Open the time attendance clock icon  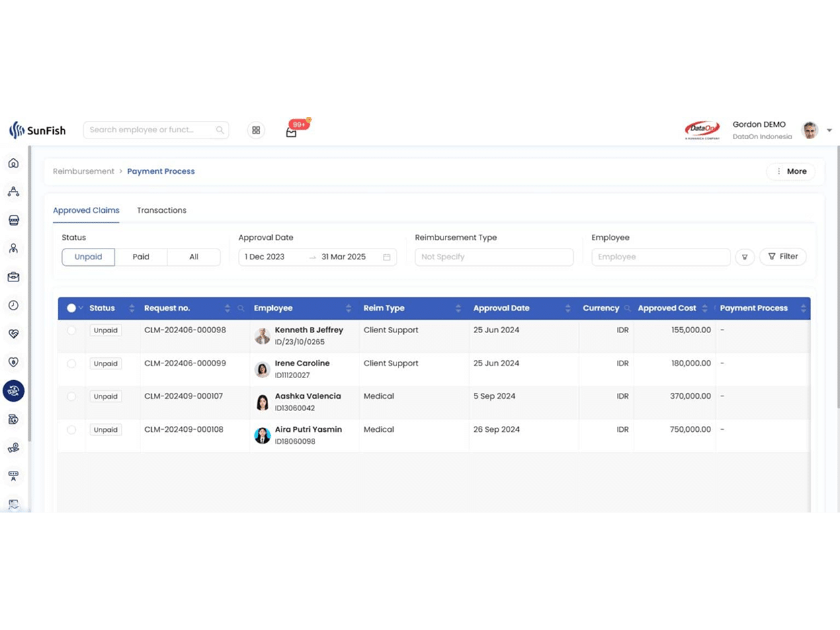[13, 305]
